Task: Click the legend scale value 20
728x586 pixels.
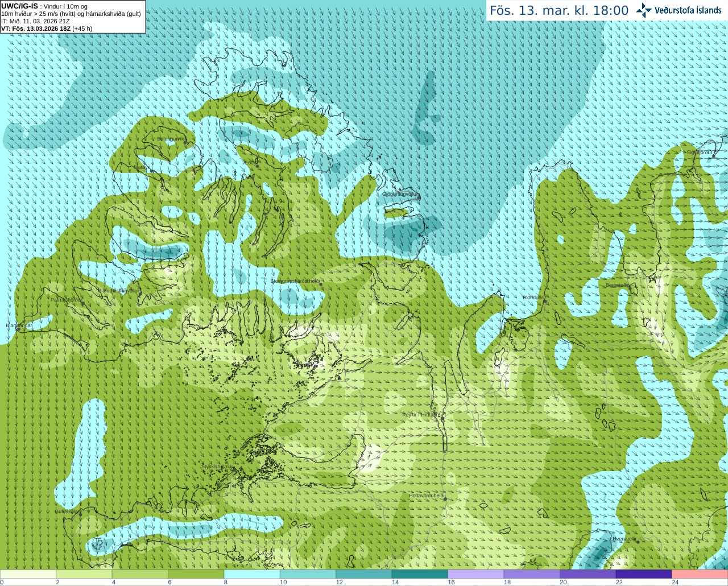Action: pos(563,582)
